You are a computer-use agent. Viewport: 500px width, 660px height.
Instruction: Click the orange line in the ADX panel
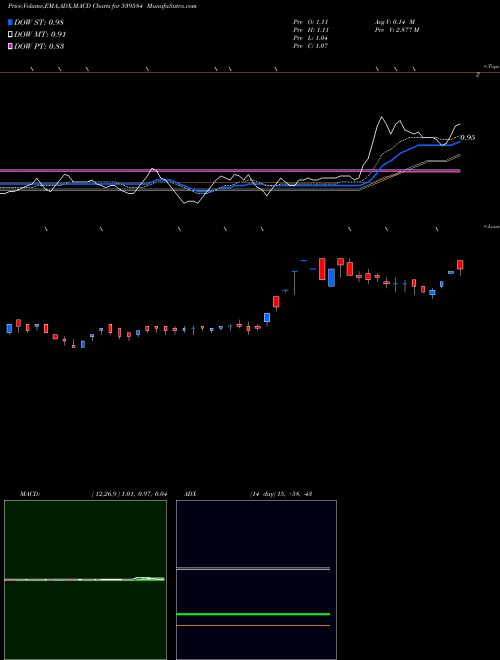(253, 625)
